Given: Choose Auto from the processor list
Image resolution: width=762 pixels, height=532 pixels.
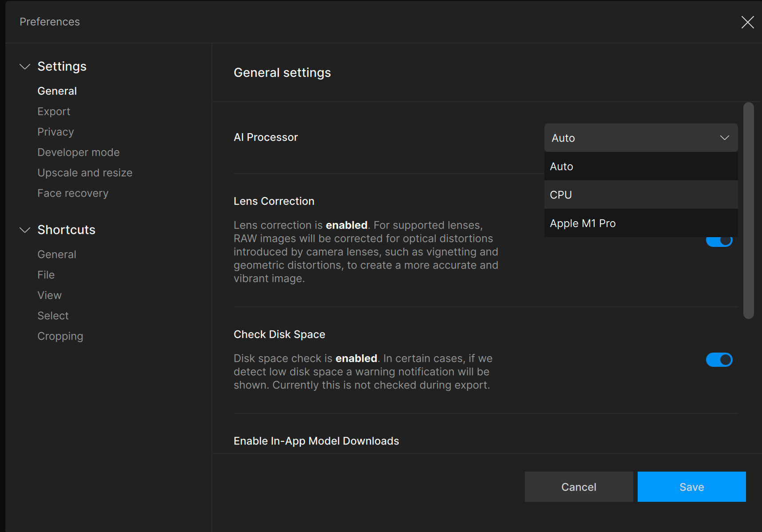Looking at the screenshot, I should tap(641, 166).
